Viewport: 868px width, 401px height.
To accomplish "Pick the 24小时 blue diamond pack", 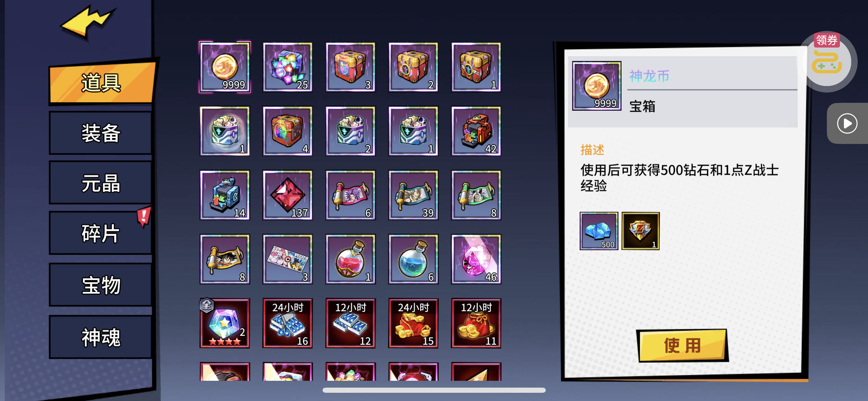I will (x=288, y=323).
